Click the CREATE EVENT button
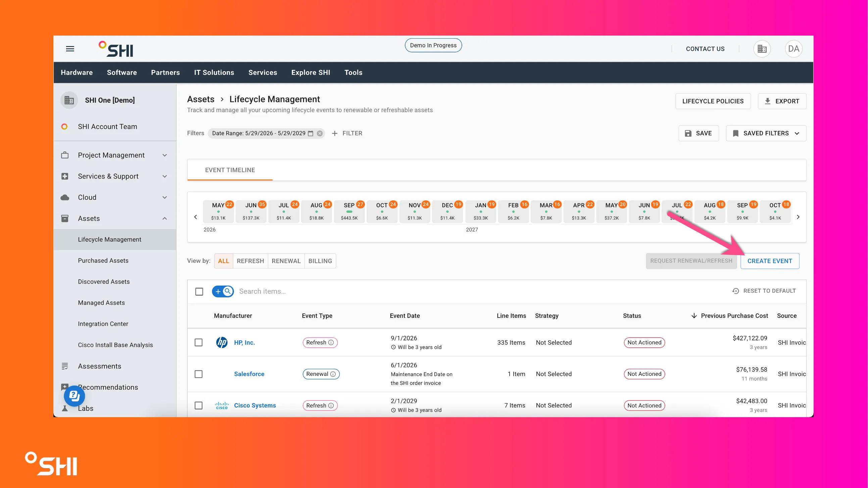This screenshot has height=488, width=868. [770, 261]
